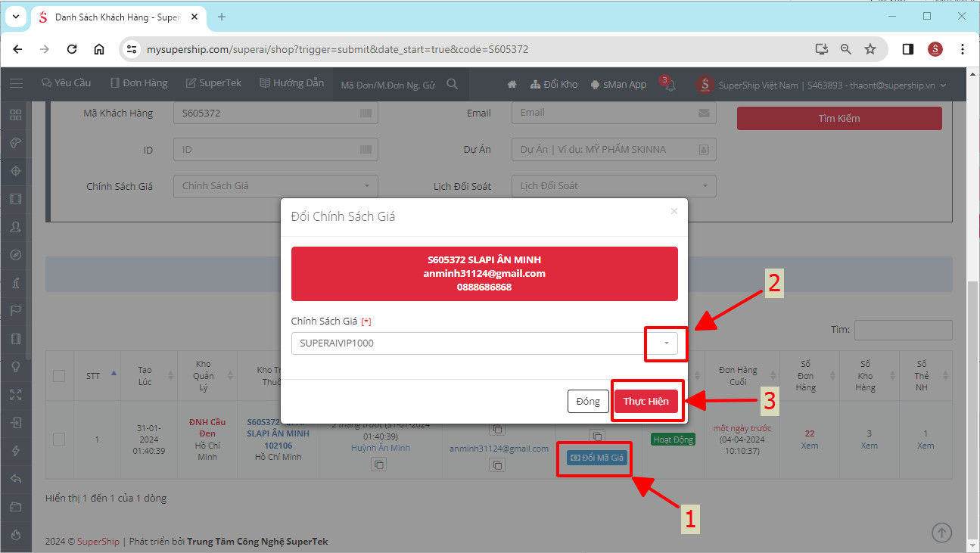
Task: Click the SuperShip account logo in the header
Action: [705, 85]
